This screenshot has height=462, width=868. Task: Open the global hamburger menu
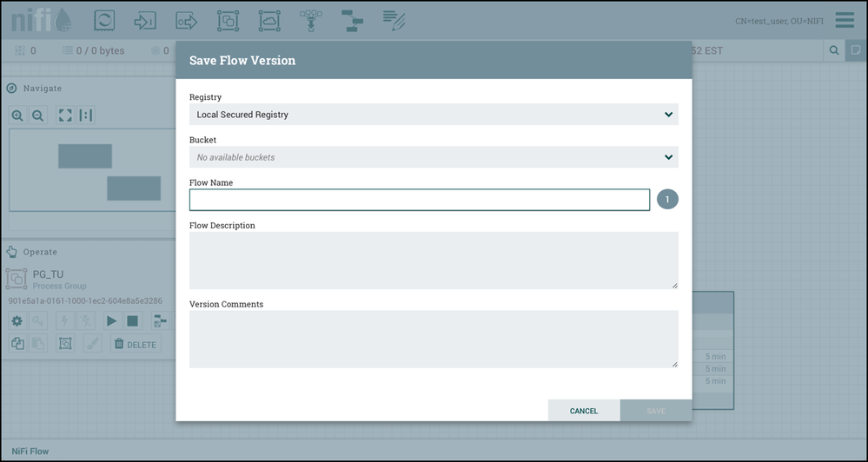tap(845, 20)
